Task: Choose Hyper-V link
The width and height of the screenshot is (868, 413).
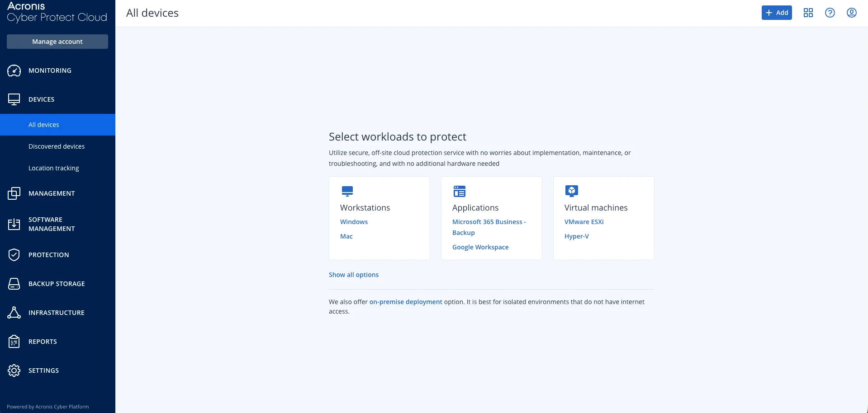Action: click(577, 236)
